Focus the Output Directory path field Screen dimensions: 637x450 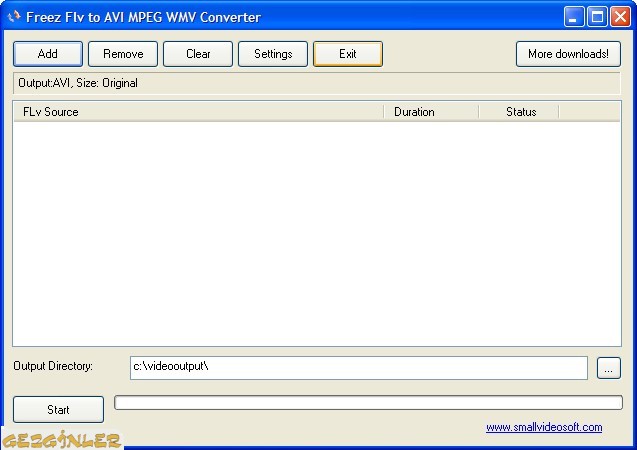pyautogui.click(x=359, y=368)
